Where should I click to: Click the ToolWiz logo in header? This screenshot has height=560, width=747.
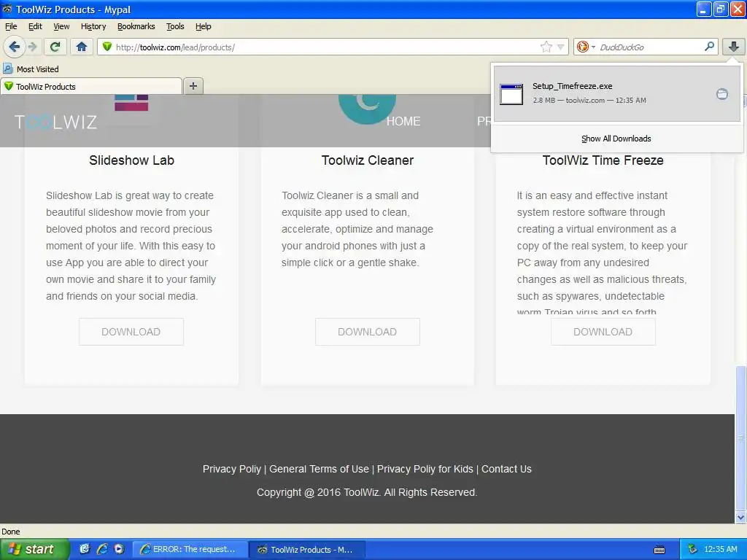pos(55,122)
